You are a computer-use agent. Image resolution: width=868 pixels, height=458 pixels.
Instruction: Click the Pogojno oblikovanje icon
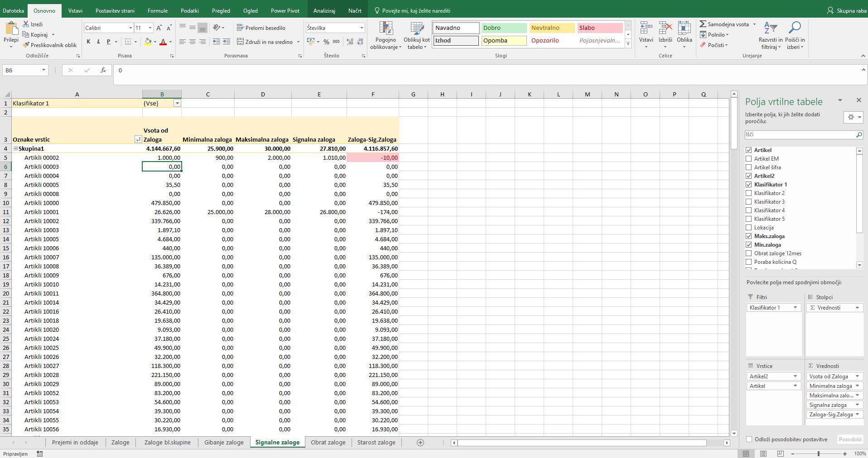tap(386, 28)
